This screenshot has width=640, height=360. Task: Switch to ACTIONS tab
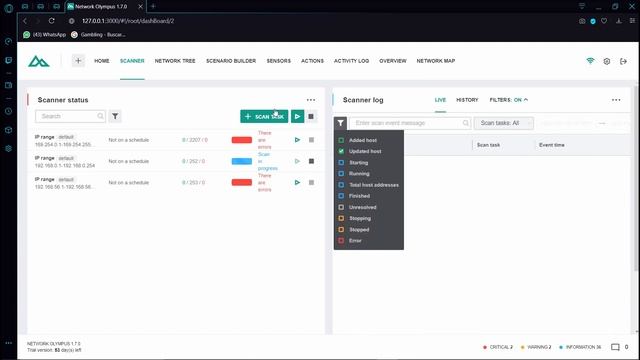(x=312, y=61)
